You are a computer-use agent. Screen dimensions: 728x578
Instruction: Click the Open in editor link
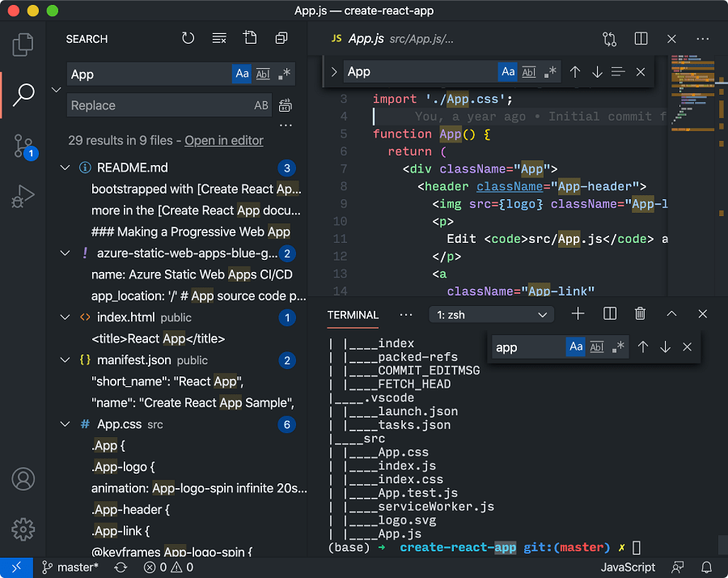coord(223,139)
